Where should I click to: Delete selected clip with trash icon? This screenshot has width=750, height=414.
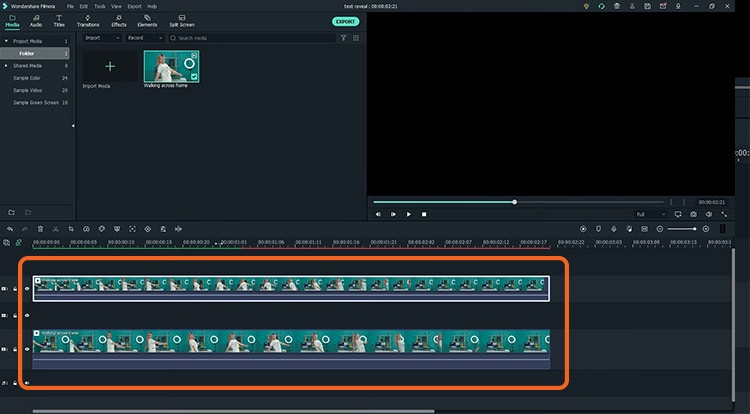coord(40,229)
